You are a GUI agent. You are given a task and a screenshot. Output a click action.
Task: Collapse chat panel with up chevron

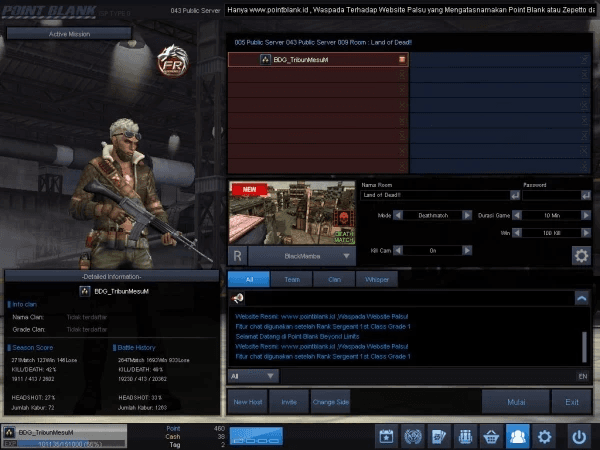[581, 298]
